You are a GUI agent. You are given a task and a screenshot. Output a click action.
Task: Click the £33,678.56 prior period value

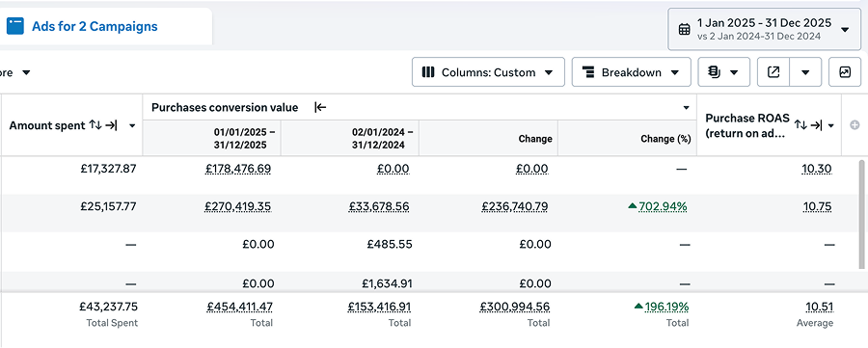click(379, 206)
